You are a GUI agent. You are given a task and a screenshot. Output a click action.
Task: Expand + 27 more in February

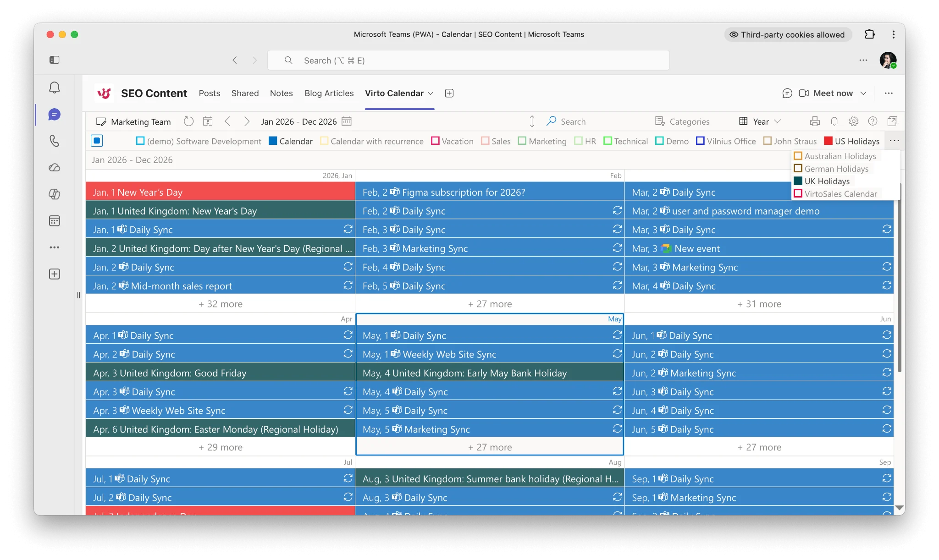490,304
